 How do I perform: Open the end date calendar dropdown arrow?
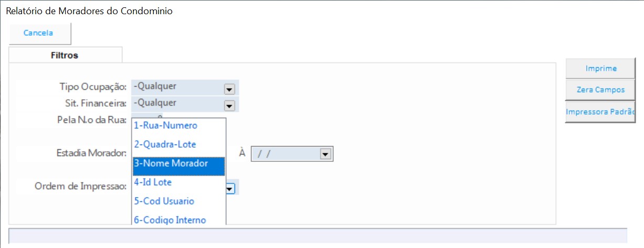(x=325, y=154)
